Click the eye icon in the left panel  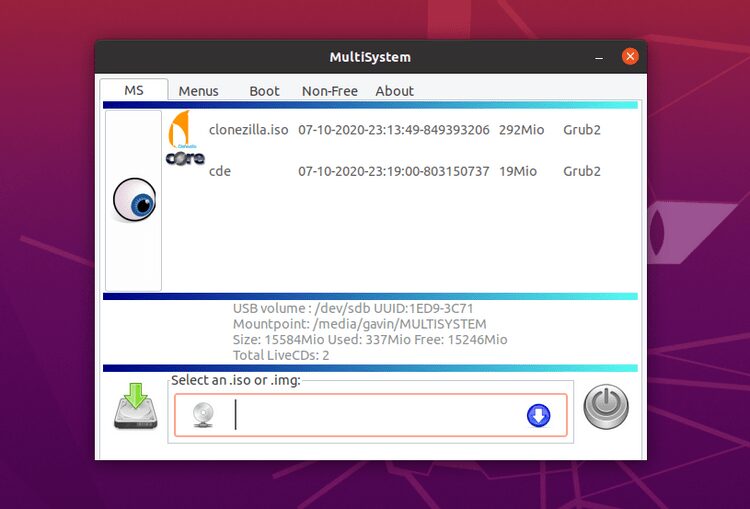click(x=134, y=200)
